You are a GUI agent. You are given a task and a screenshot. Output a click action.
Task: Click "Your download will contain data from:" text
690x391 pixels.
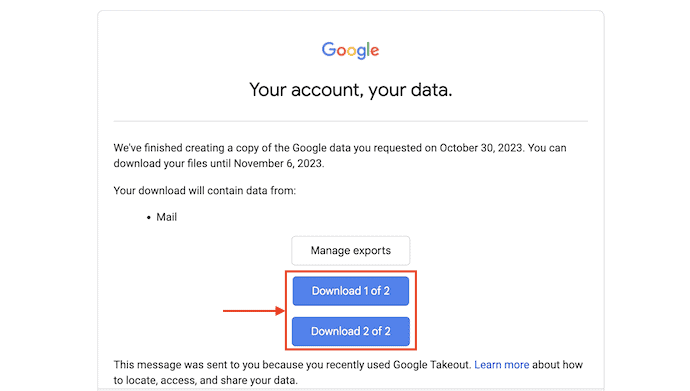click(205, 190)
